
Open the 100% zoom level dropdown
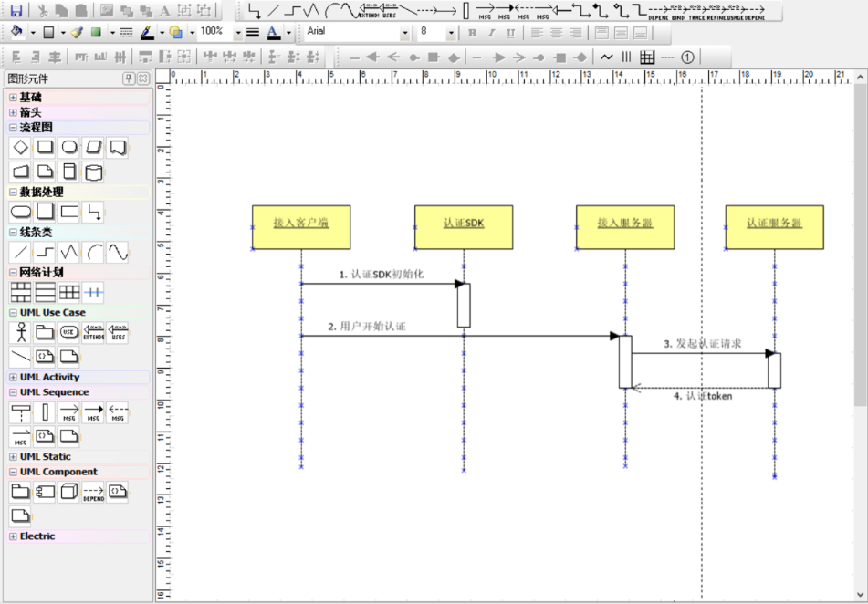[238, 33]
